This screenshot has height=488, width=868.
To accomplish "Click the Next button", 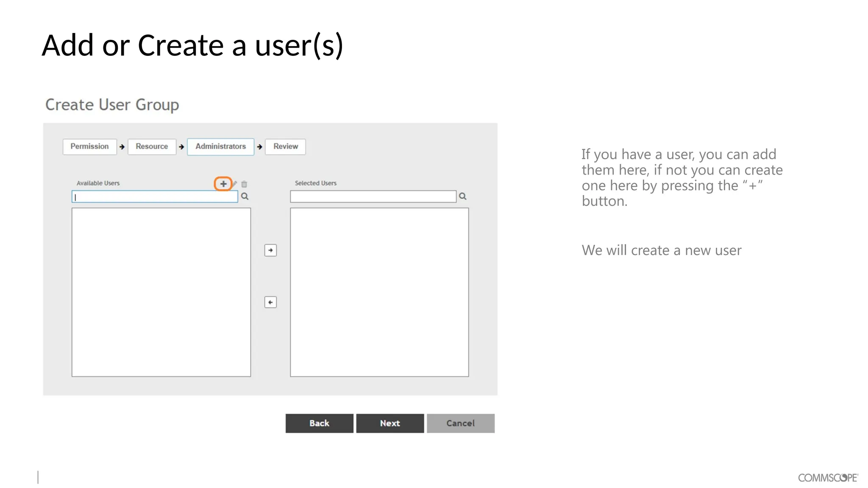I will (390, 423).
